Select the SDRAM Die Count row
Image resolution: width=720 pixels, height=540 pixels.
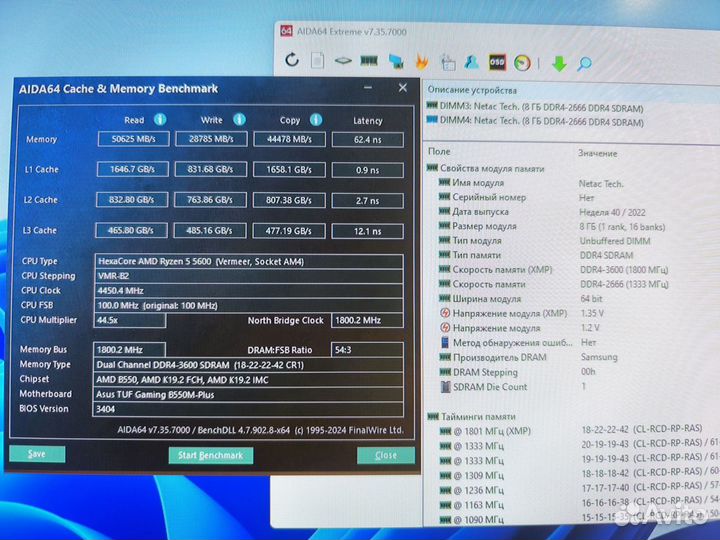click(513, 387)
